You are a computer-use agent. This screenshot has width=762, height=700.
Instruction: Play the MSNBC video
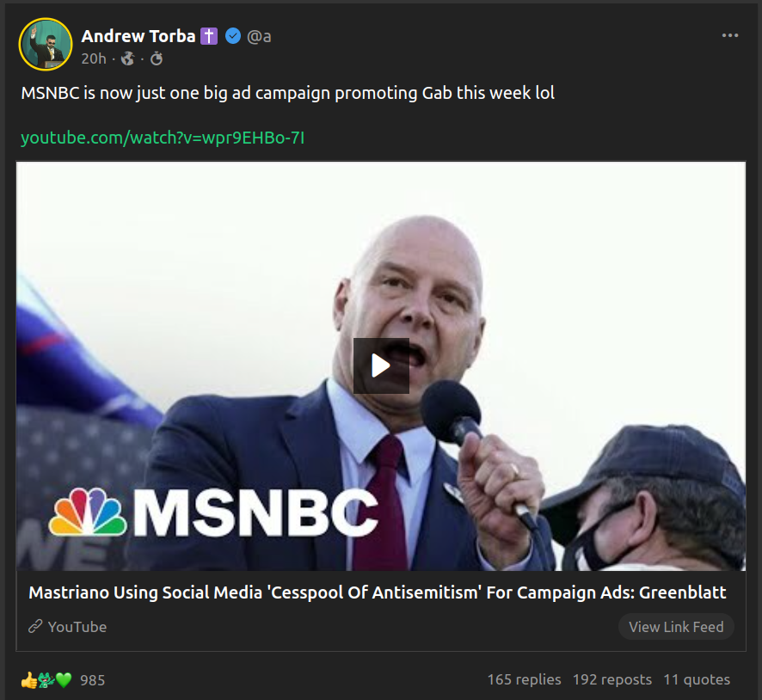pyautogui.click(x=380, y=365)
